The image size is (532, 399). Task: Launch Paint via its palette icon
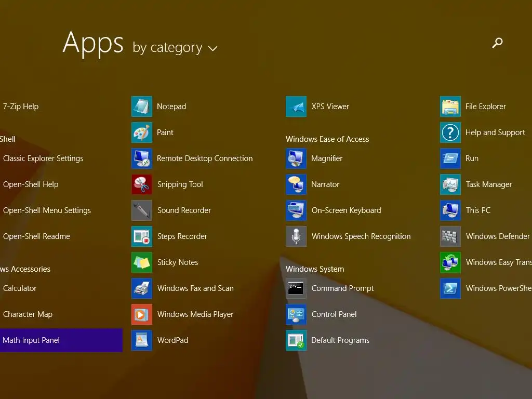[141, 132]
